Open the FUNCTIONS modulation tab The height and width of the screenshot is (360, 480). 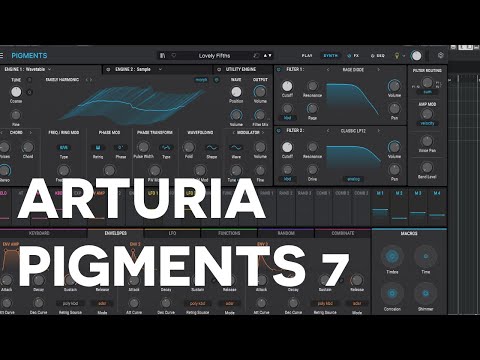tap(229, 233)
